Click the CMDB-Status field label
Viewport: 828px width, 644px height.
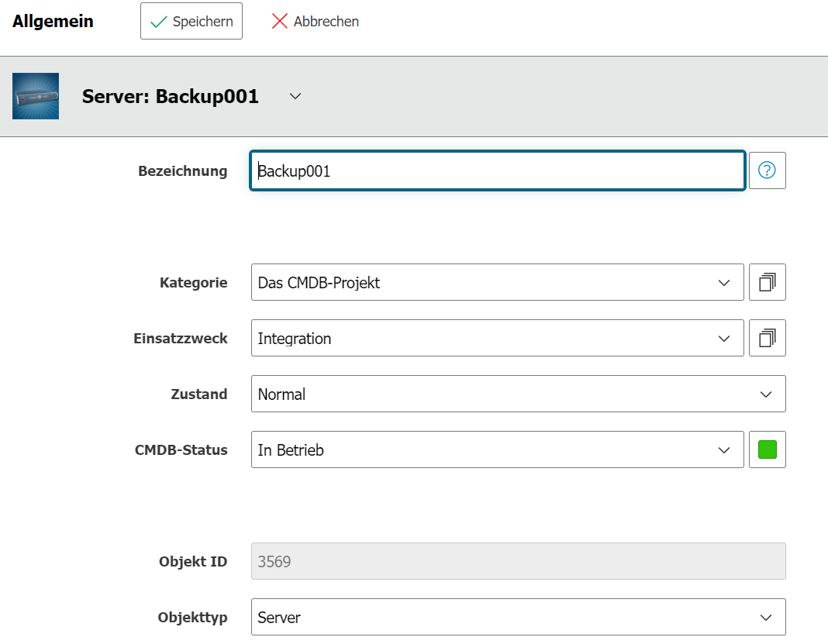pos(181,450)
